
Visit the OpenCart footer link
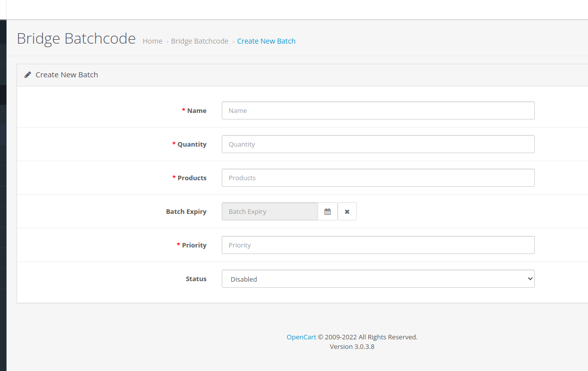click(x=301, y=337)
